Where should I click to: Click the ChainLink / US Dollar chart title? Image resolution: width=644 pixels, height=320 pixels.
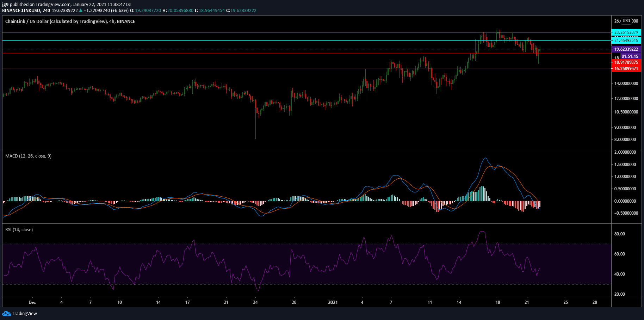(x=70, y=21)
